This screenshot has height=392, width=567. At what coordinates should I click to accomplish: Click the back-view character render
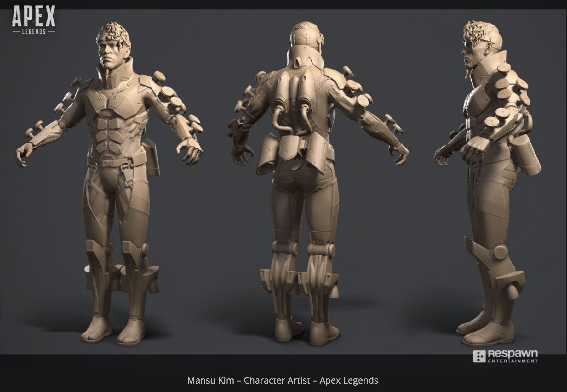pyautogui.click(x=318, y=184)
